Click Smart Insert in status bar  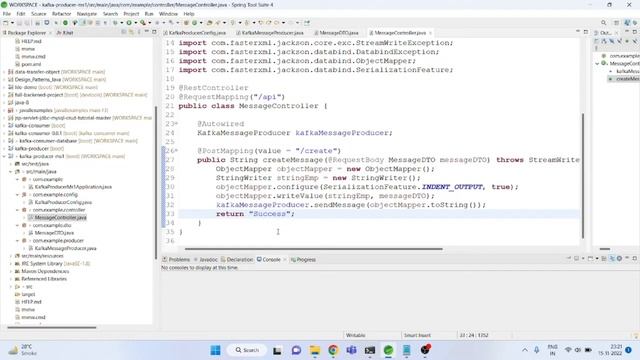click(x=417, y=335)
